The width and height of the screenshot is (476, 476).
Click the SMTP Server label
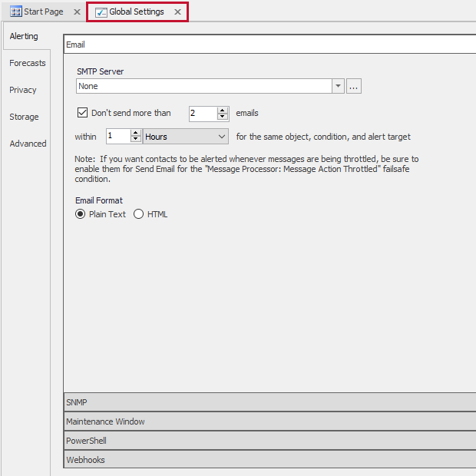pos(100,71)
